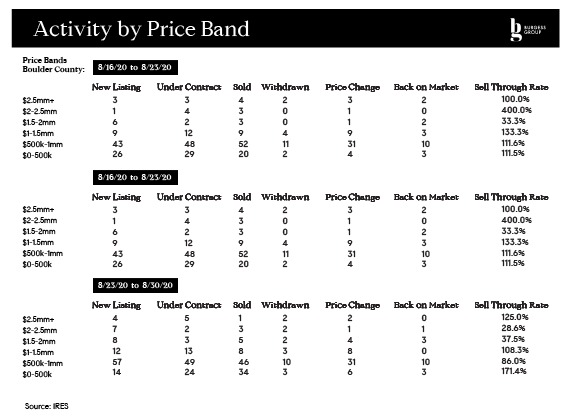
Task: Select the first 8/16/20 to 8/23/20 date label
Action: [x=135, y=67]
